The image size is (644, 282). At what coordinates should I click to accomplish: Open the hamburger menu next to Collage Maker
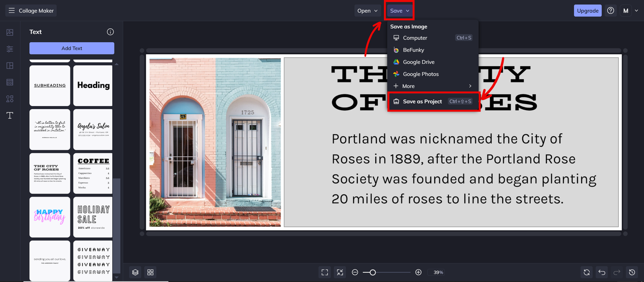click(12, 11)
